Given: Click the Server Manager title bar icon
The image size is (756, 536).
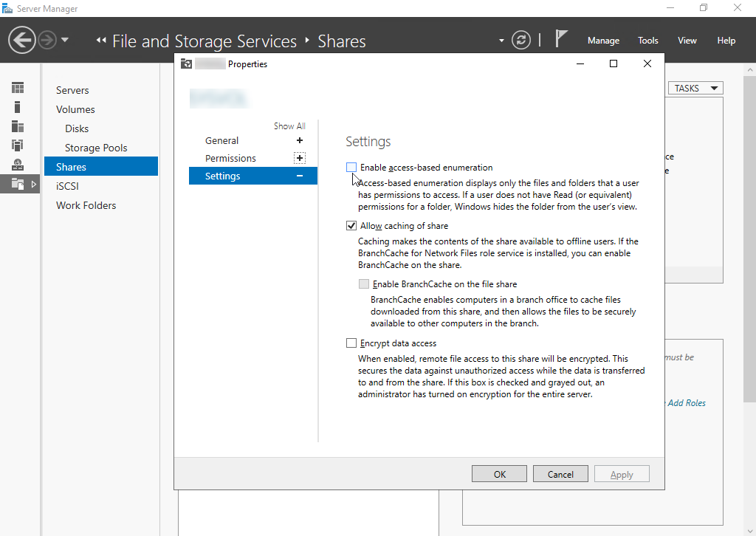Looking at the screenshot, I should pyautogui.click(x=7, y=8).
